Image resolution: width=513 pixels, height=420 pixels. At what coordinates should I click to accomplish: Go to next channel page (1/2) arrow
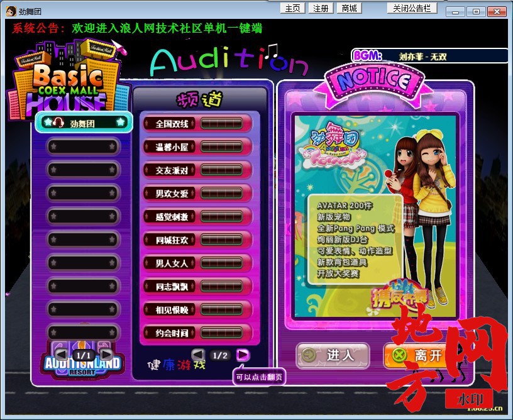coord(243,355)
